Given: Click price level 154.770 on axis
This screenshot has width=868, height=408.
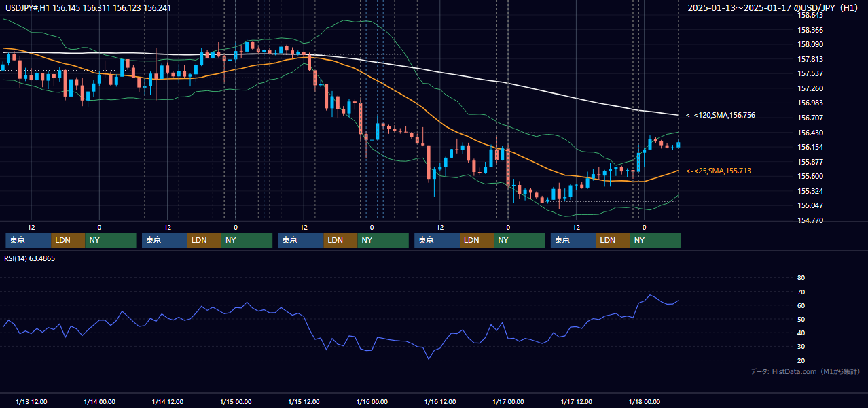Looking at the screenshot, I should point(810,220).
